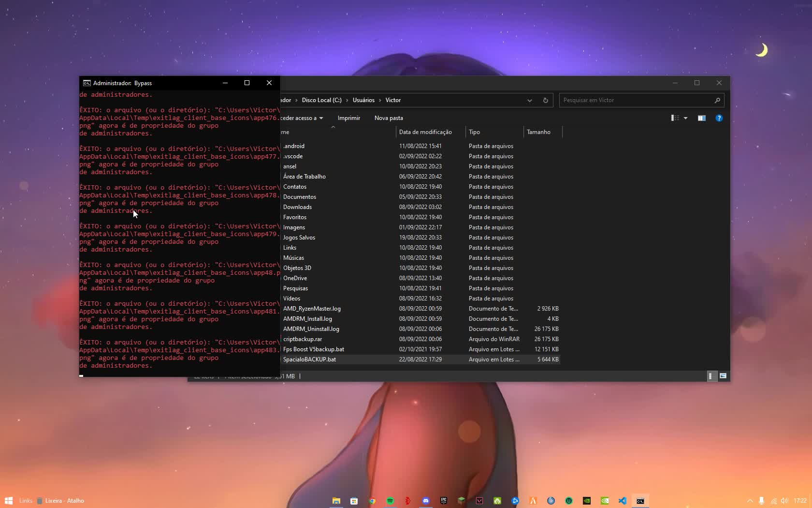Open the address bar history dropdown
The width and height of the screenshot is (812, 508).
tap(529, 100)
